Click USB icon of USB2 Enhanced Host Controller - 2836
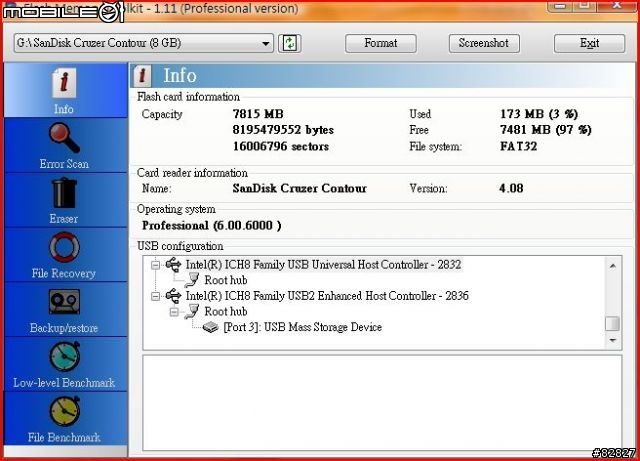This screenshot has height=461, width=640. pos(173,296)
